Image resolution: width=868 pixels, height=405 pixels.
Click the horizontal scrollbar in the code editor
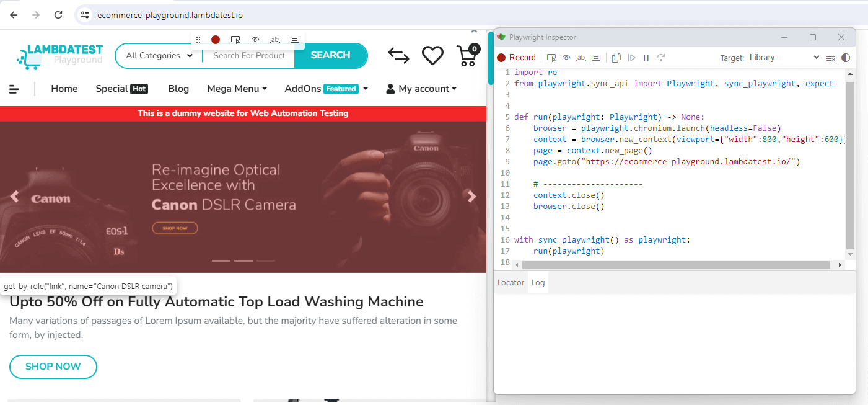coord(675,265)
